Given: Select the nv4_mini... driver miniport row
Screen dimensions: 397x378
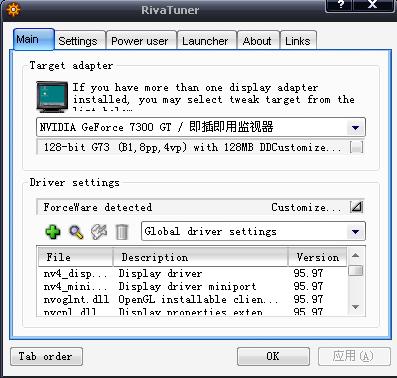Looking at the screenshot, I should tap(192, 287).
